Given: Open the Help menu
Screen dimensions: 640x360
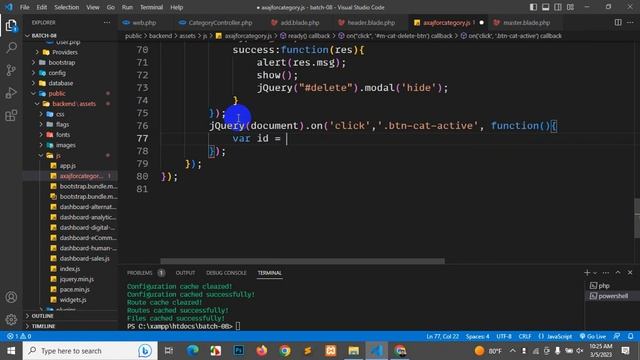Looking at the screenshot, I should [x=176, y=7].
